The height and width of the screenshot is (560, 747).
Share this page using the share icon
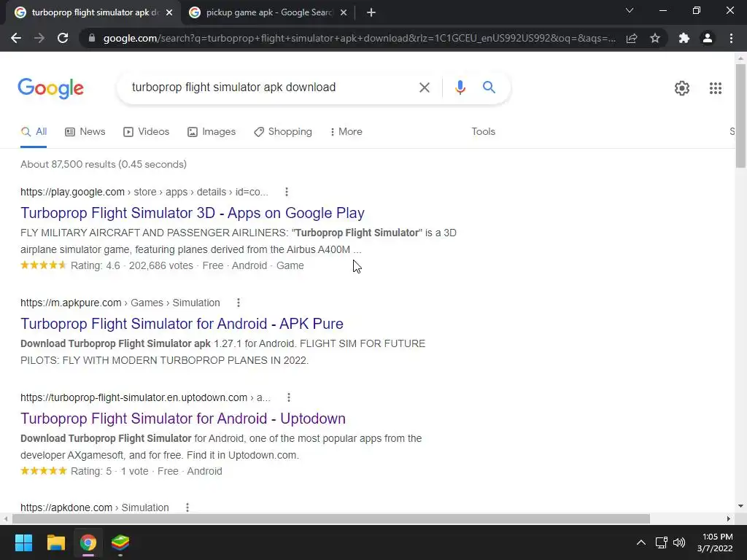(x=632, y=38)
